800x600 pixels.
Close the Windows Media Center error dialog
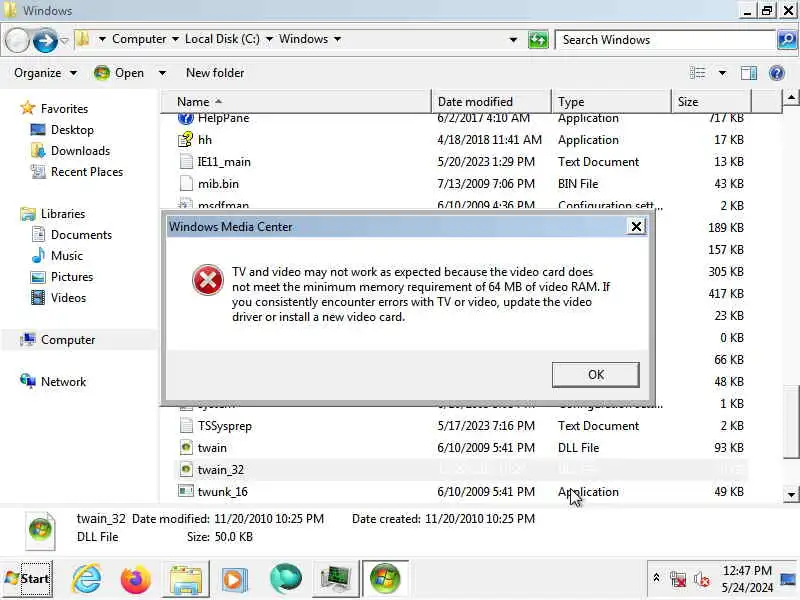(x=636, y=227)
